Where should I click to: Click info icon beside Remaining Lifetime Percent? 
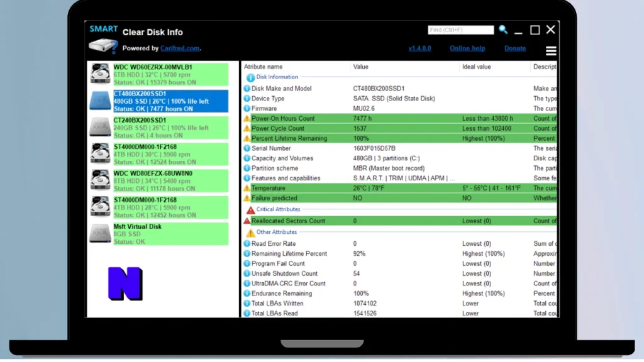[x=247, y=254]
